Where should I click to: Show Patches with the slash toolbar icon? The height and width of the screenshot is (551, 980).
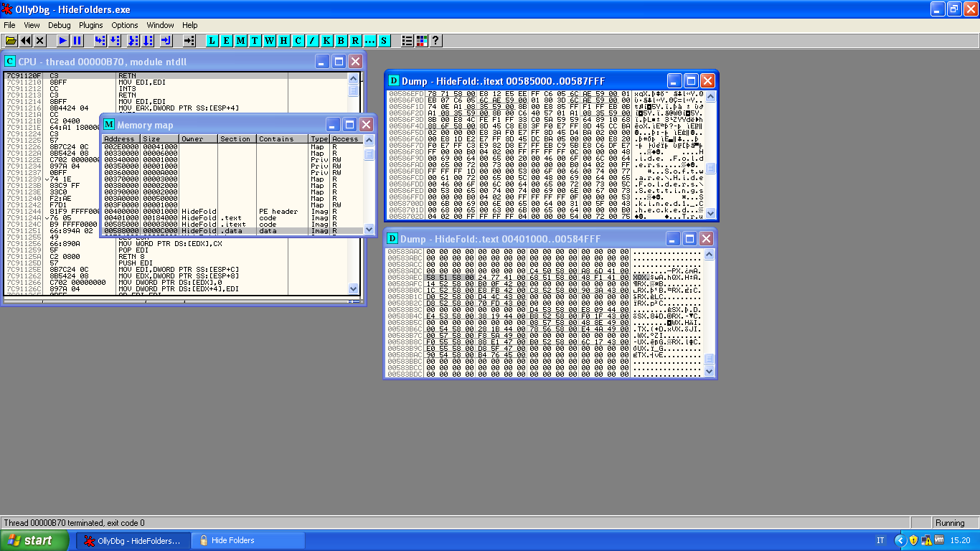pyautogui.click(x=313, y=41)
